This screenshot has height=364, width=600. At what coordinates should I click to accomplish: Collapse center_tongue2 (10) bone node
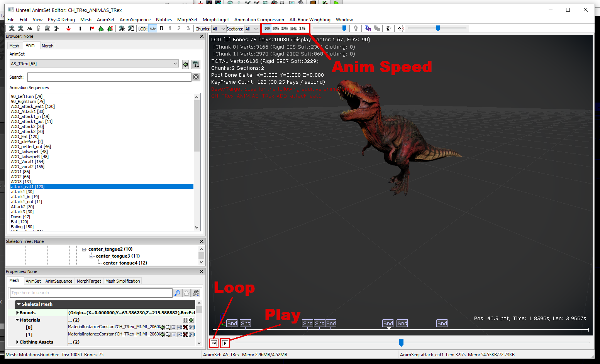[x=84, y=249]
